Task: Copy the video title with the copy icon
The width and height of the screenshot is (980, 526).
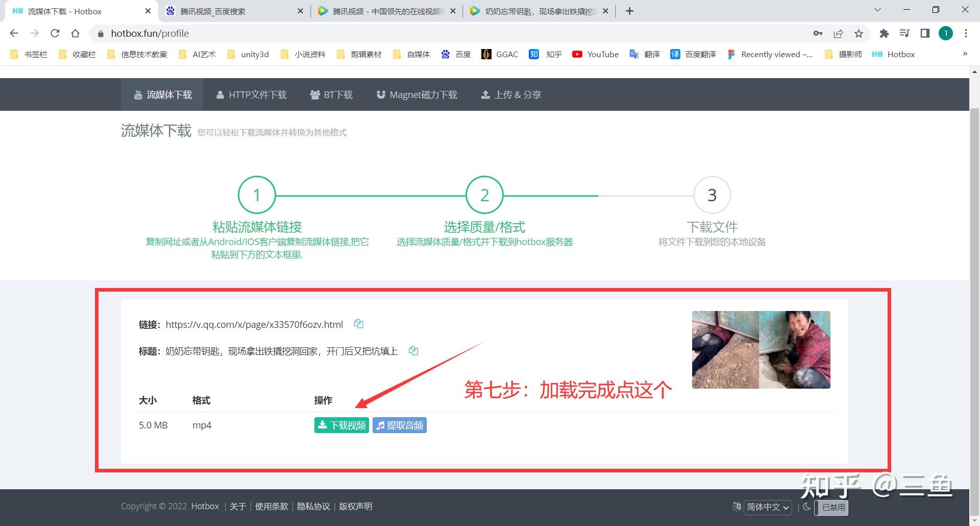Action: [x=413, y=351]
